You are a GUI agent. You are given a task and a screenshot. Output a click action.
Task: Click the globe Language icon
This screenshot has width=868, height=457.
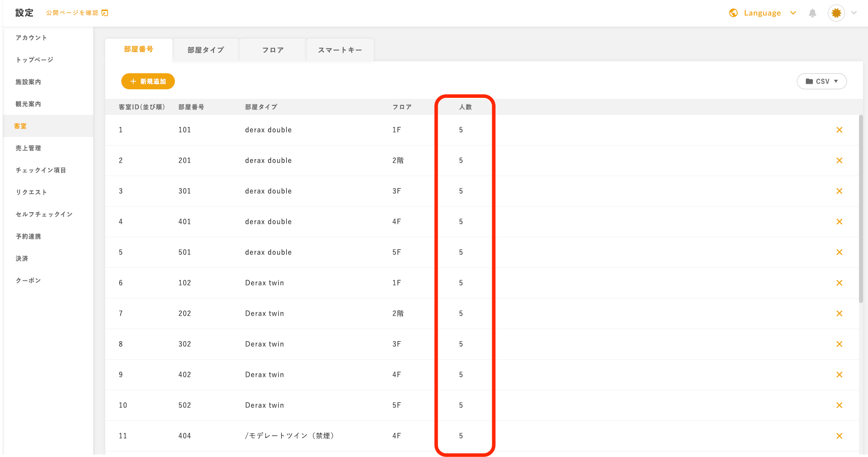(x=733, y=13)
